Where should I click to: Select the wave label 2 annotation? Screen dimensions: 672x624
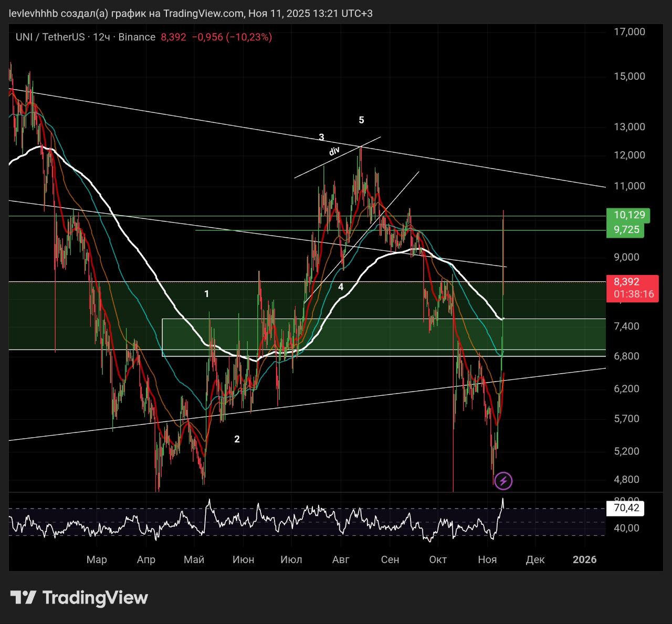click(237, 439)
